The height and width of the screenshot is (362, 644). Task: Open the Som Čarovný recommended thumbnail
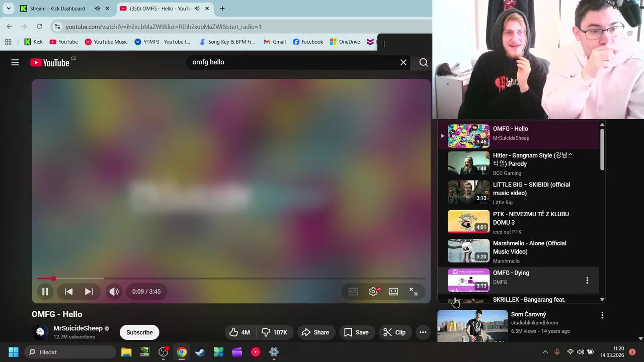point(472,326)
